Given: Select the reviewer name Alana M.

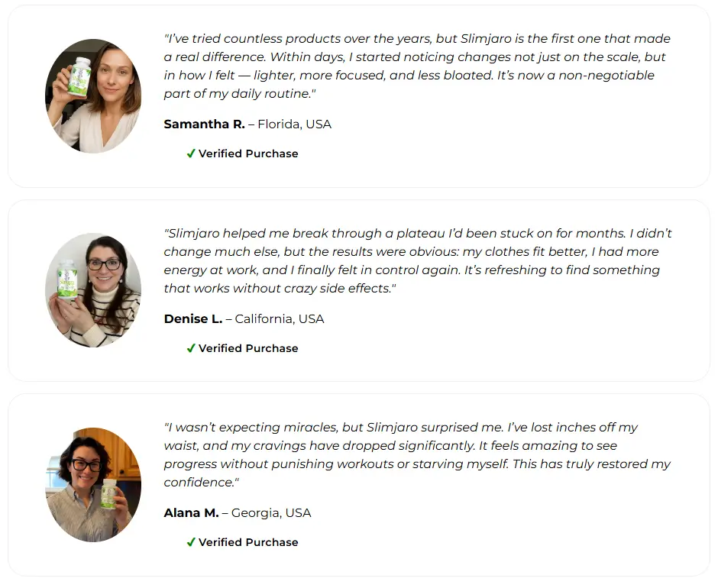Looking at the screenshot, I should [191, 512].
